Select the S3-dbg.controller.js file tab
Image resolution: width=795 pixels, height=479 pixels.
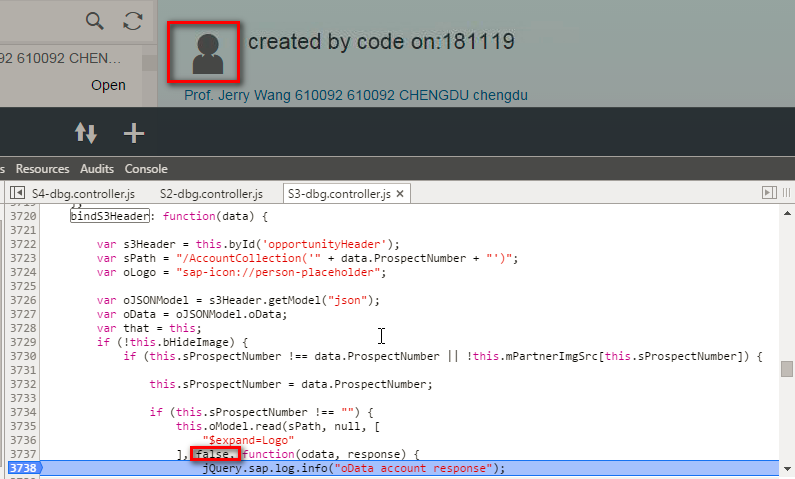coord(339,194)
